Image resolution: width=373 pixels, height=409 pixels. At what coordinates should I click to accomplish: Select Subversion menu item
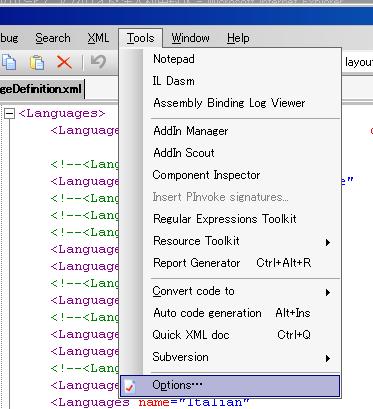point(230,357)
